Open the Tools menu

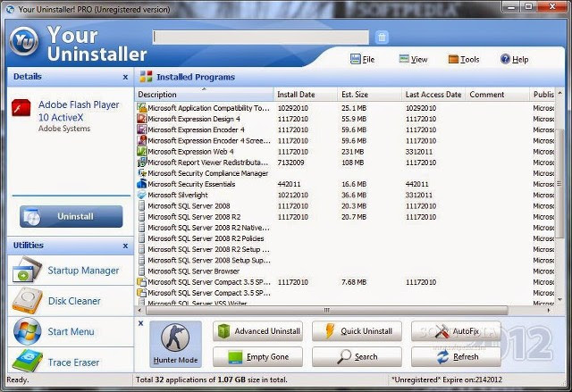(464, 59)
